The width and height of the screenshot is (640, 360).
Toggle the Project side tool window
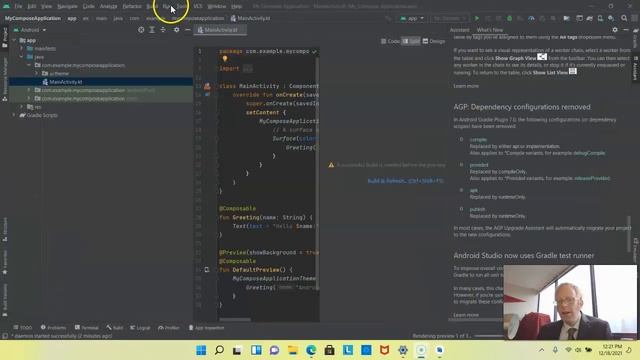click(4, 38)
